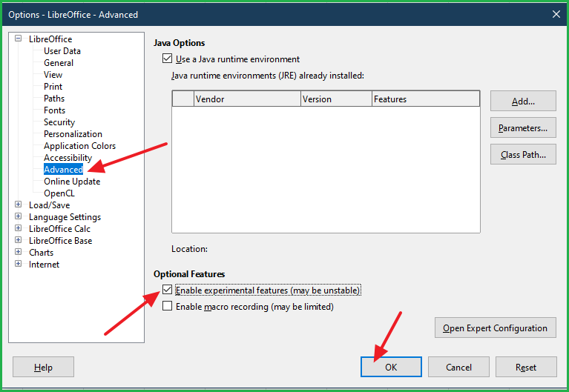Toggle Use a Java runtime environment
Viewport: 569px width, 392px height.
click(167, 59)
